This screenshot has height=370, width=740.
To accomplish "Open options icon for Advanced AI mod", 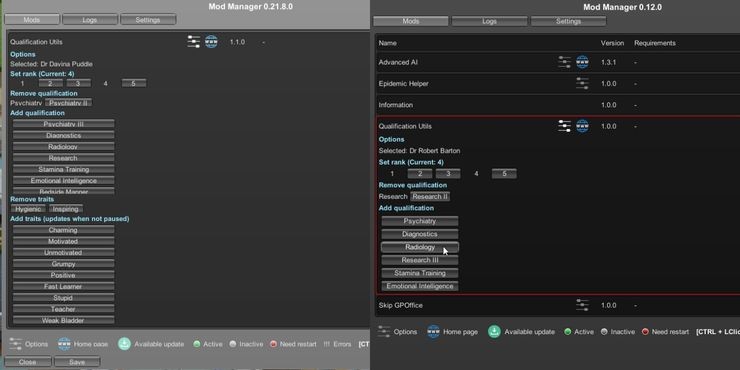I will pos(564,62).
